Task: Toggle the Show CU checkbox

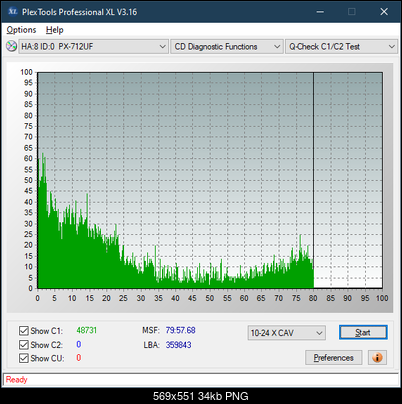Action: click(24, 358)
